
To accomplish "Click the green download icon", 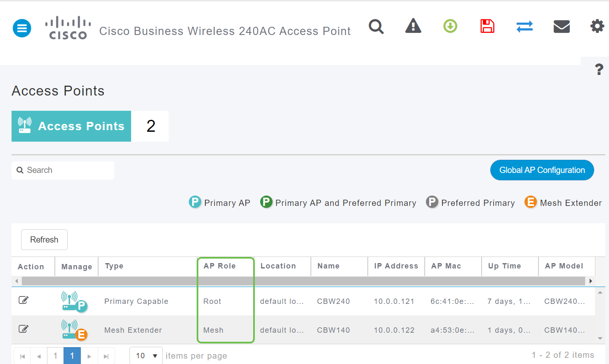I will point(450,26).
